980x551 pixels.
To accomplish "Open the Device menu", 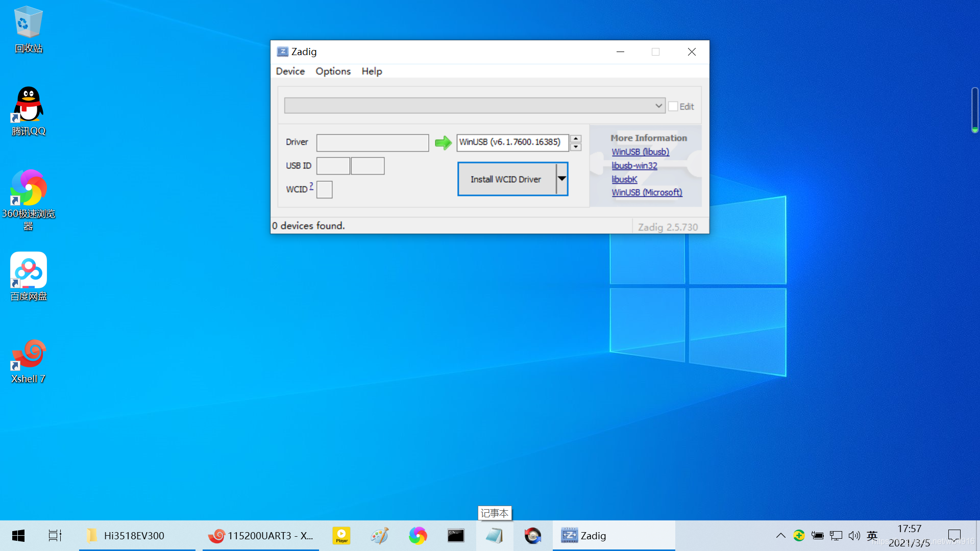I will click(x=290, y=71).
